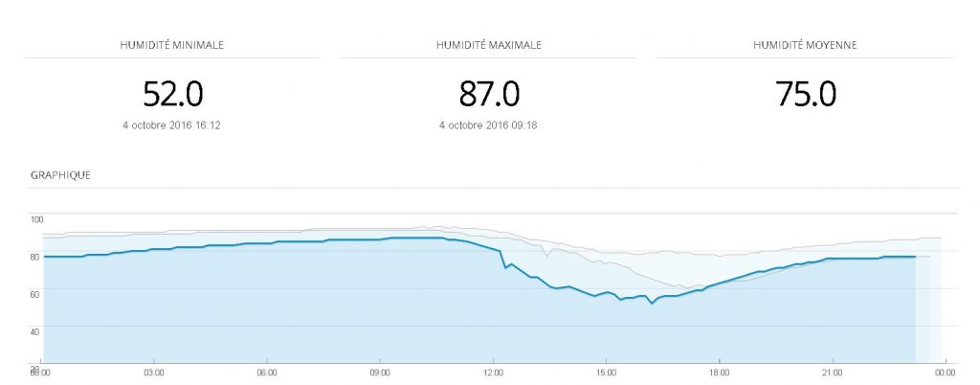Click the date 4 octobre 2016 09:18
This screenshot has height=385, width=980.
[x=489, y=125]
